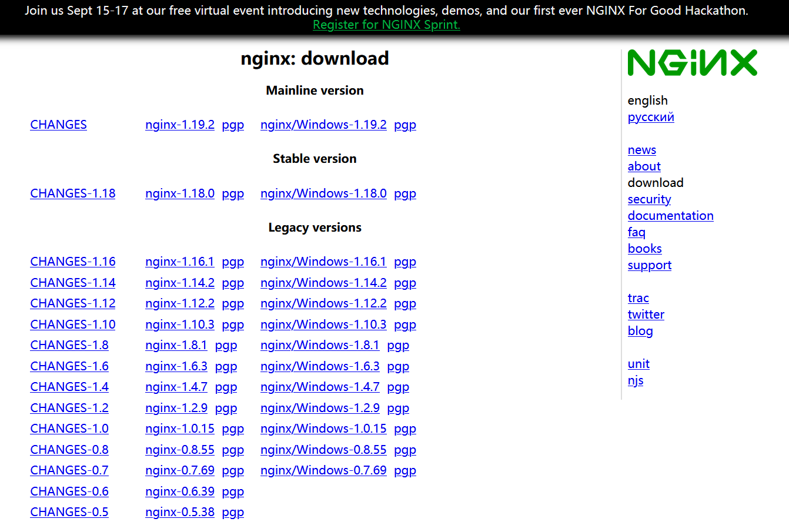Download nginx-1.10.3
This screenshot has height=532, width=789.
180,324
